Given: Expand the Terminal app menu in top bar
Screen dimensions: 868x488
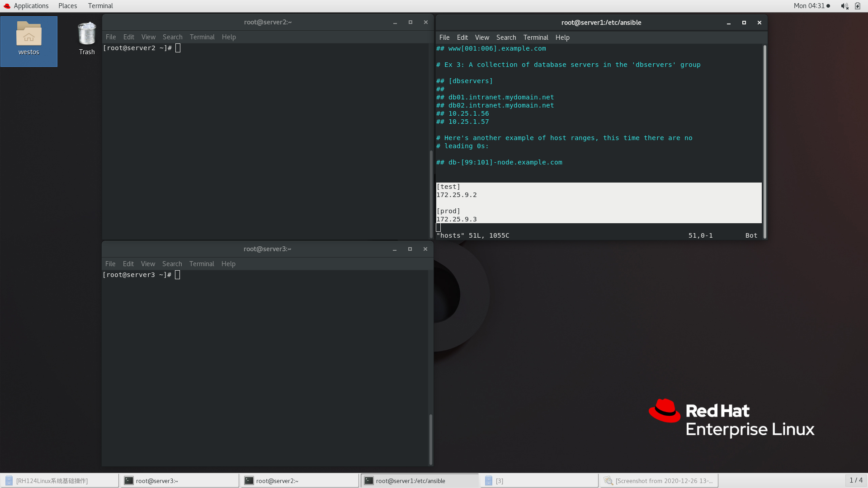Looking at the screenshot, I should point(100,6).
